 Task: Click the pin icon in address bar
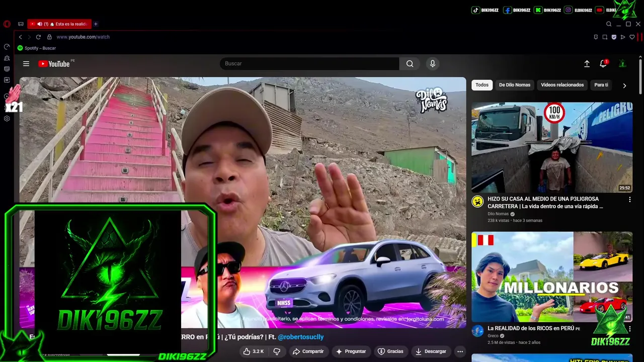pos(596,37)
